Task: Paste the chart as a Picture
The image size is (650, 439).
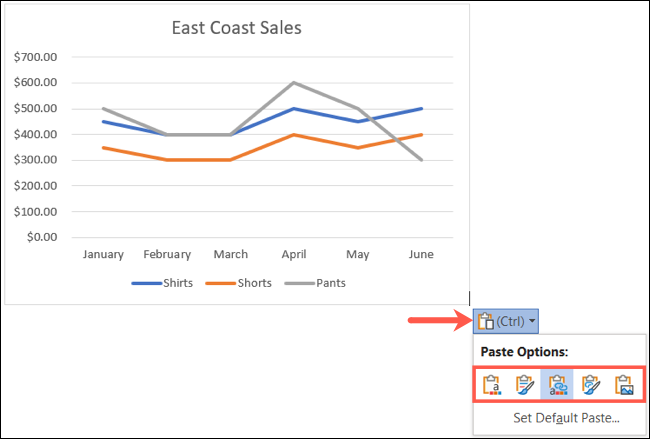Action: [x=624, y=384]
